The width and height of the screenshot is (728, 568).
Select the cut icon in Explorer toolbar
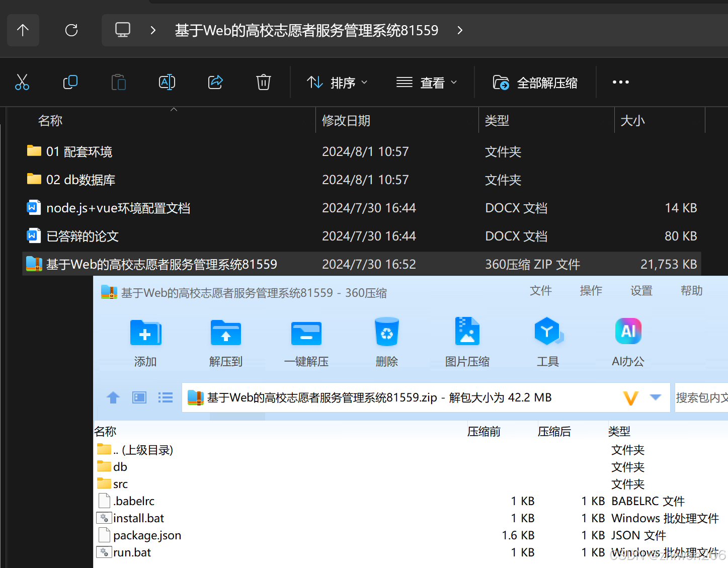(22, 82)
